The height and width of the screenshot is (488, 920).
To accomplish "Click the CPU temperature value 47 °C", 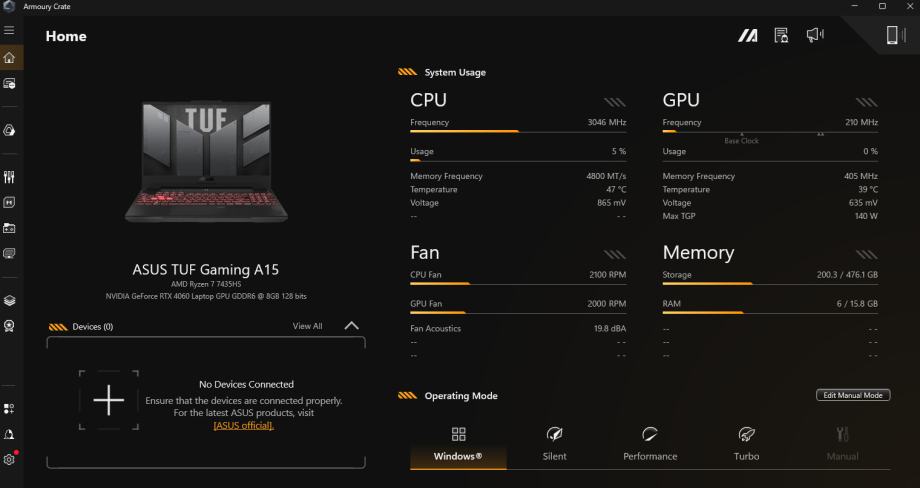I will [616, 189].
